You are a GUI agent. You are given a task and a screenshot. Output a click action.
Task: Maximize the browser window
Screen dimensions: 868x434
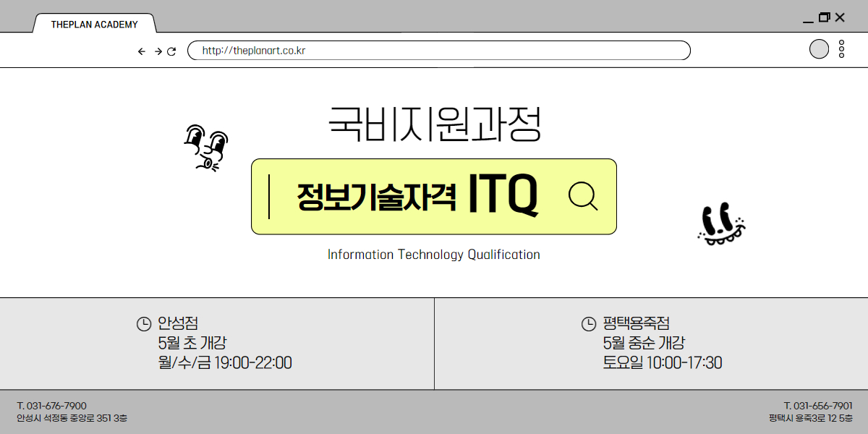[x=824, y=17]
